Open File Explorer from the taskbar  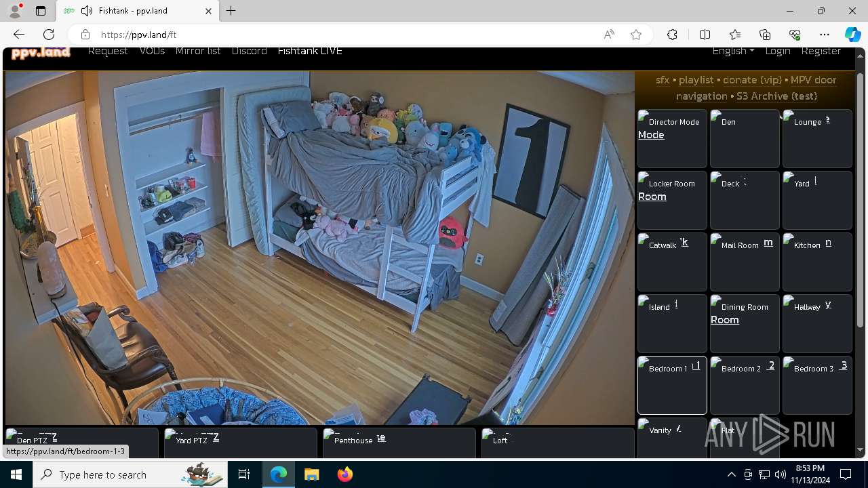coord(311,474)
